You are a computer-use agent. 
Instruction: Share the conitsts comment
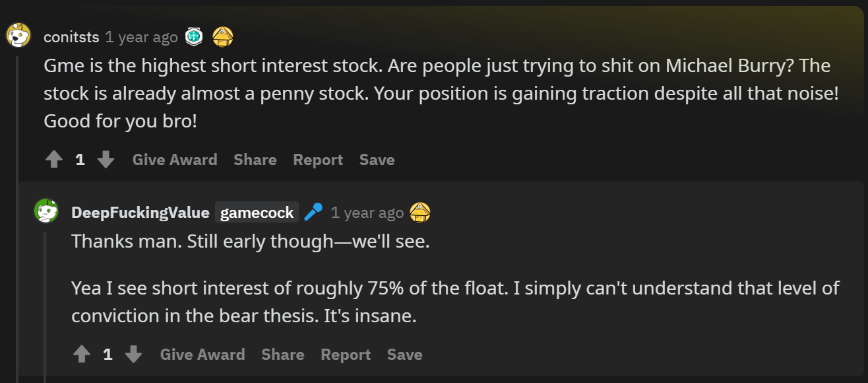point(255,160)
